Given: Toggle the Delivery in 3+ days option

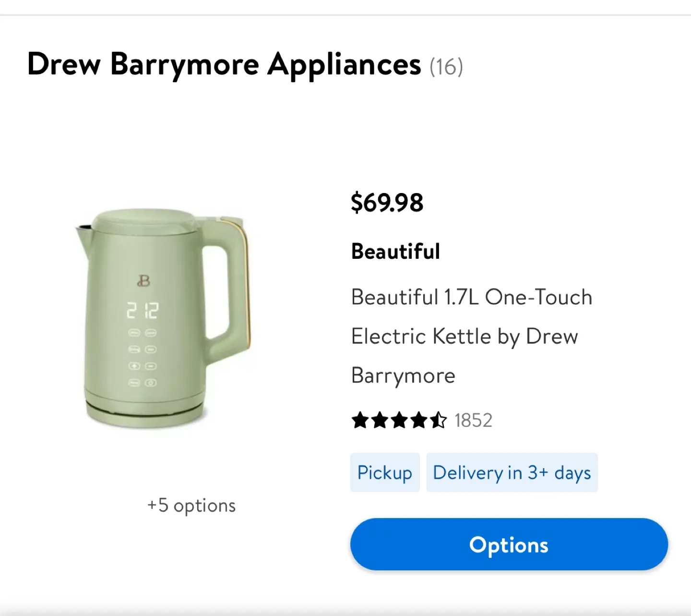Looking at the screenshot, I should 512,472.
